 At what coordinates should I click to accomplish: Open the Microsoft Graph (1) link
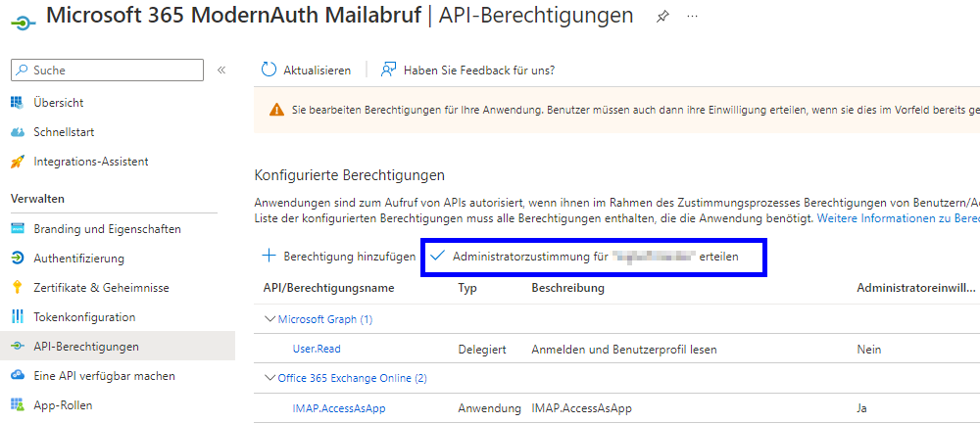coord(325,319)
